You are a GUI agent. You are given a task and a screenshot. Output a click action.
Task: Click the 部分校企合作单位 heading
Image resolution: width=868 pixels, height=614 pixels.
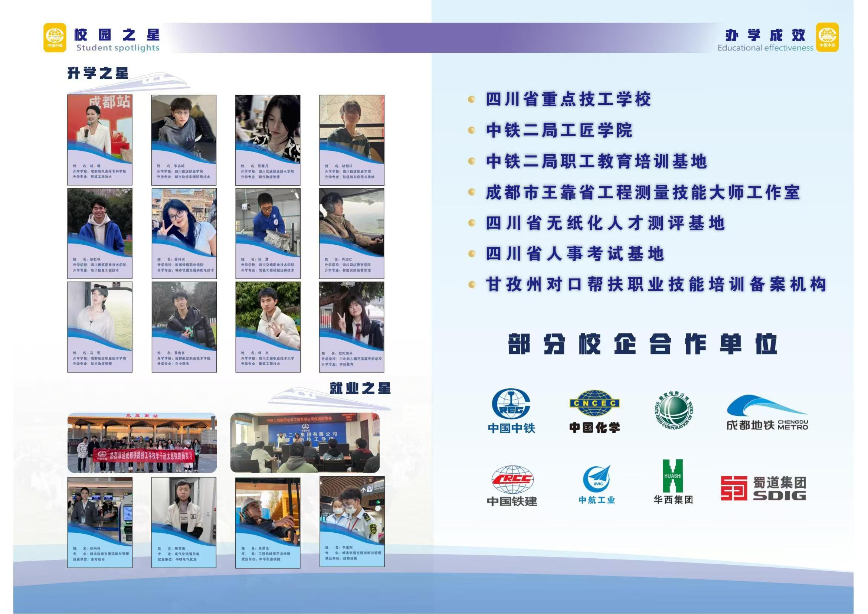click(642, 344)
